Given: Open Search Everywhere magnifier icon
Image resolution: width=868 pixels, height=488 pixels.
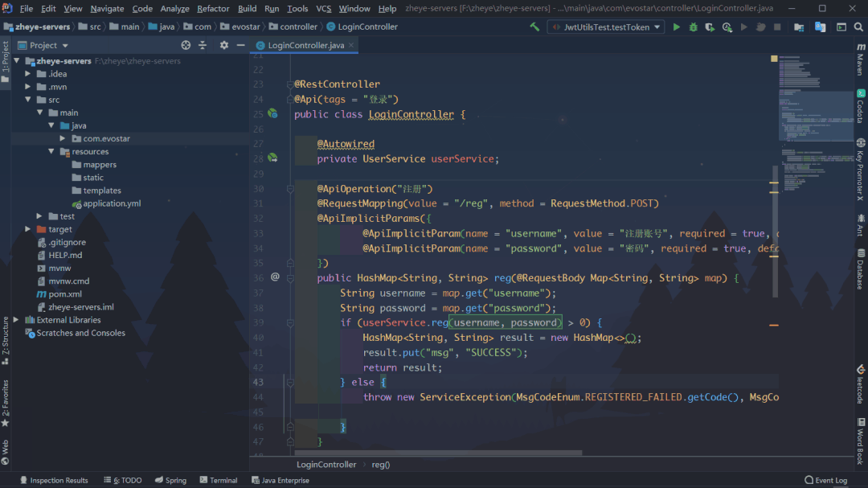Looking at the screenshot, I should click(858, 27).
